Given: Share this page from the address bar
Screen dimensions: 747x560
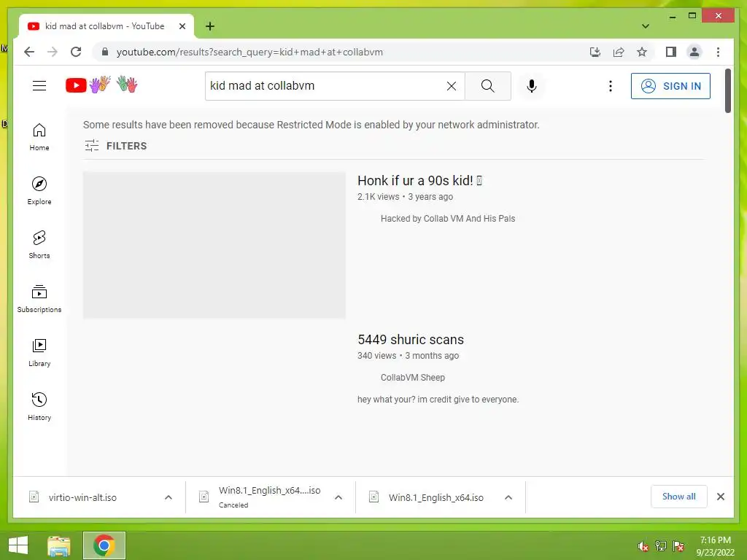Looking at the screenshot, I should (x=619, y=52).
